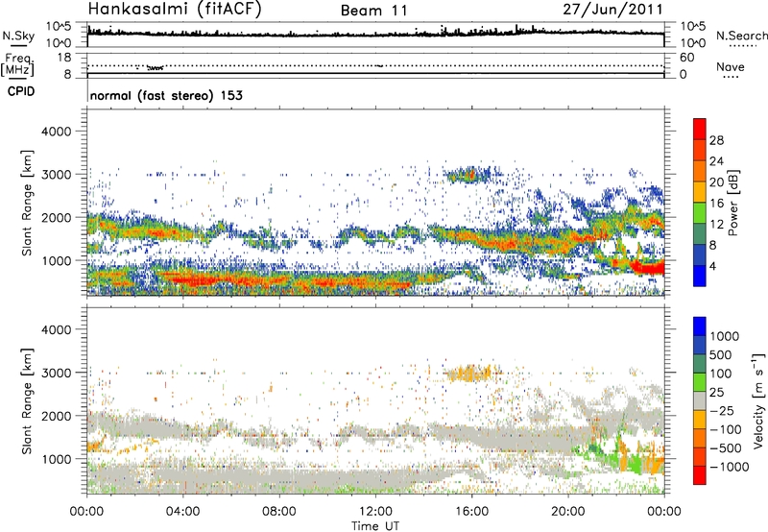Click the 60 tick on the Nave axis

[x=686, y=58]
